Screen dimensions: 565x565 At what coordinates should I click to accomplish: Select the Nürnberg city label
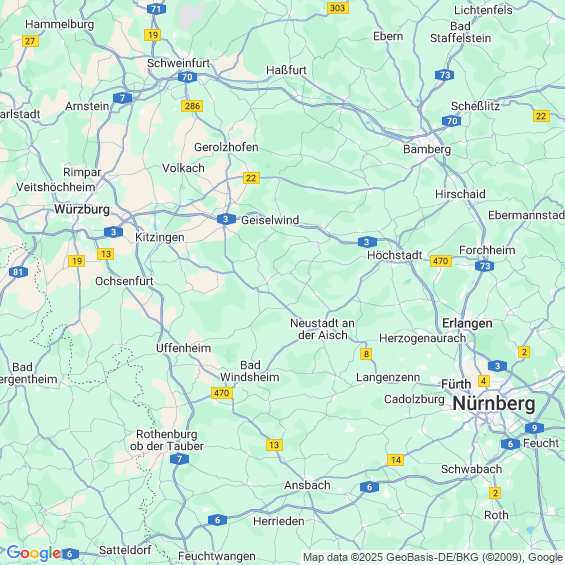click(494, 404)
